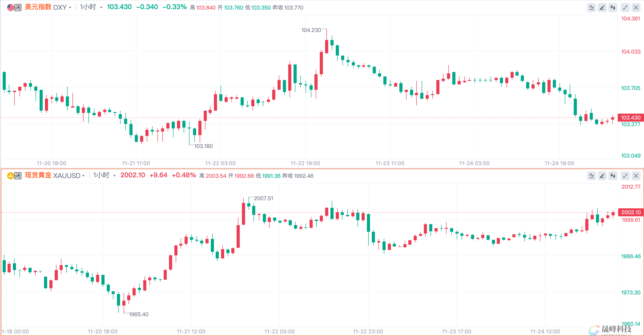Expand the XAUUSD chart to fullscreen
644x336 pixels.
pyautogui.click(x=625, y=176)
